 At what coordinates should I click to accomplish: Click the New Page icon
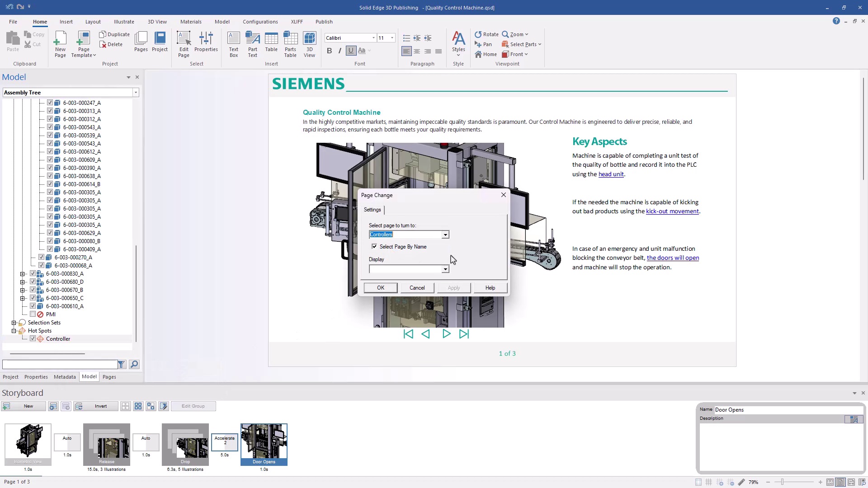pyautogui.click(x=60, y=44)
